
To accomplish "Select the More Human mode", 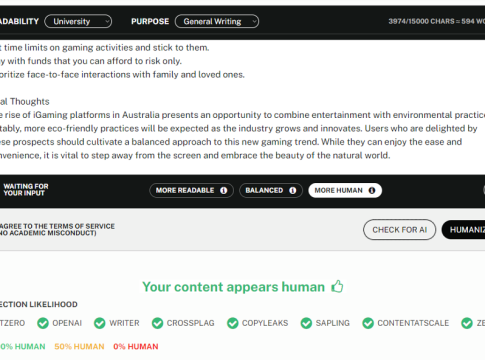I will tap(345, 190).
